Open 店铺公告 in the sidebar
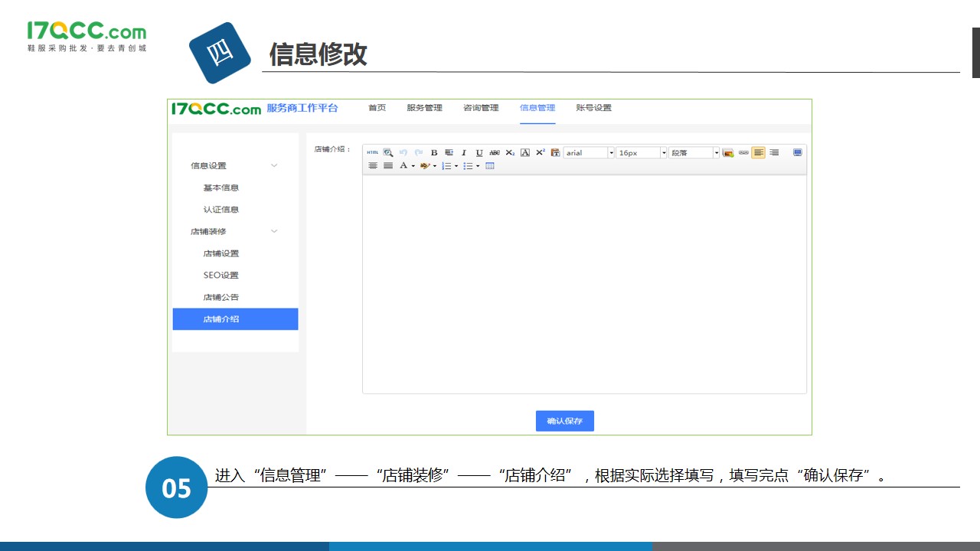980x551 pixels. 221,297
